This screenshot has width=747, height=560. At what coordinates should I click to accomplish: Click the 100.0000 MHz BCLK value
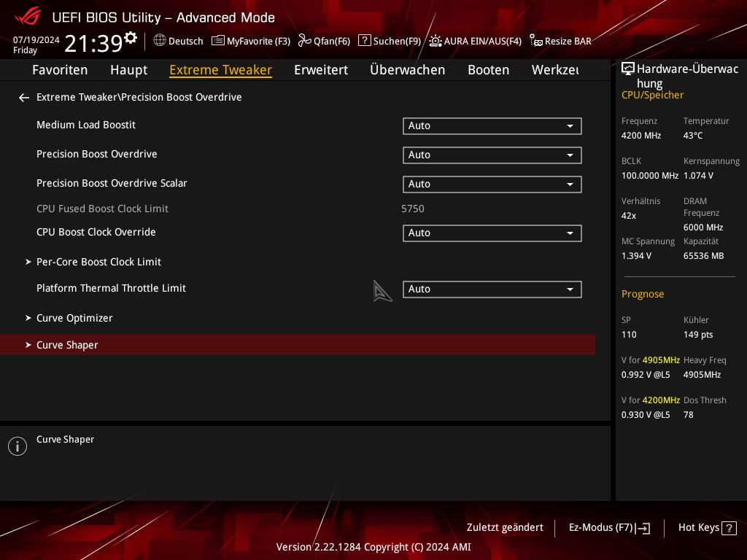tap(650, 176)
